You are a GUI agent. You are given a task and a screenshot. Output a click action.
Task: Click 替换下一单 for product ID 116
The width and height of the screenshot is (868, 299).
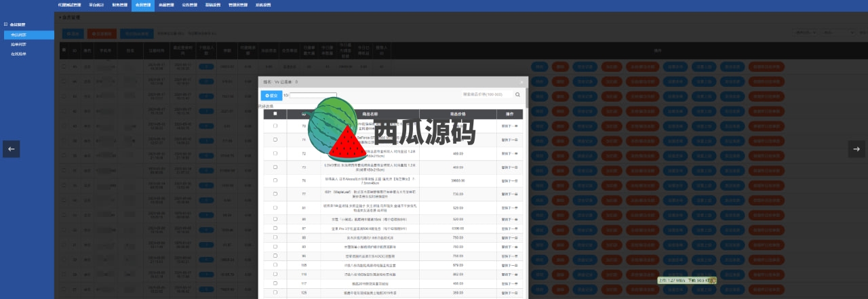509,274
